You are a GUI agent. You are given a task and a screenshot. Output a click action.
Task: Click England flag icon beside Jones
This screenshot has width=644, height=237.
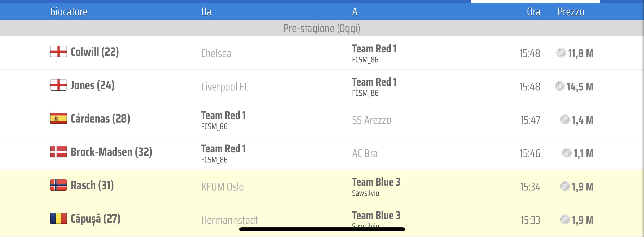(58, 85)
